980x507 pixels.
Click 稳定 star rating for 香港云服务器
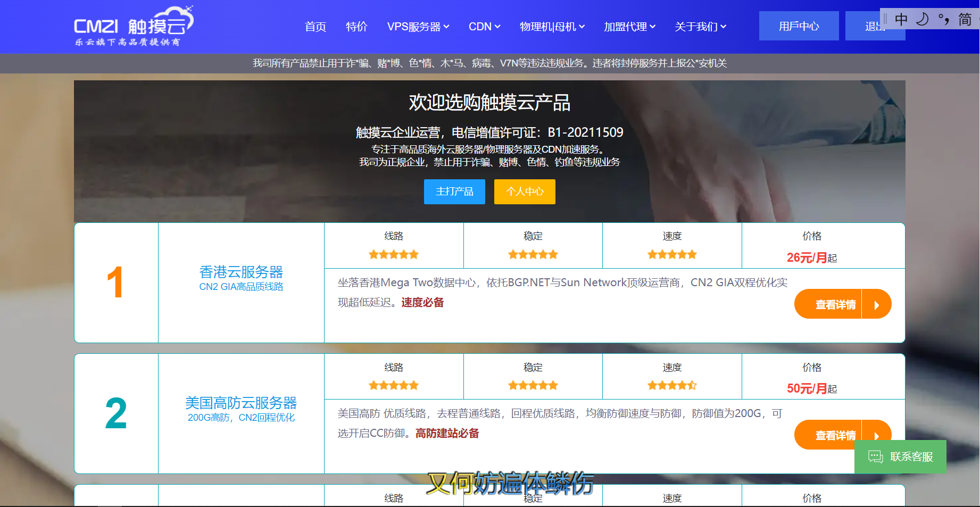click(533, 254)
